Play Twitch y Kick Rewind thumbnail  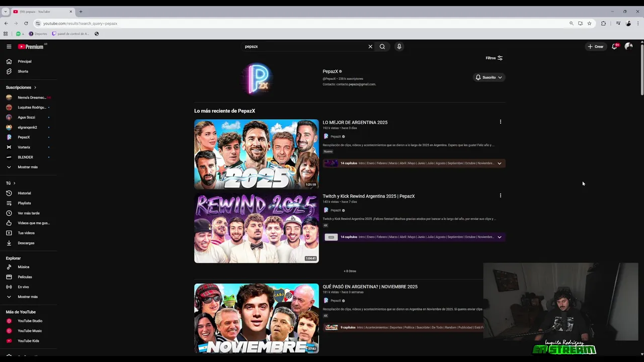[x=257, y=228]
